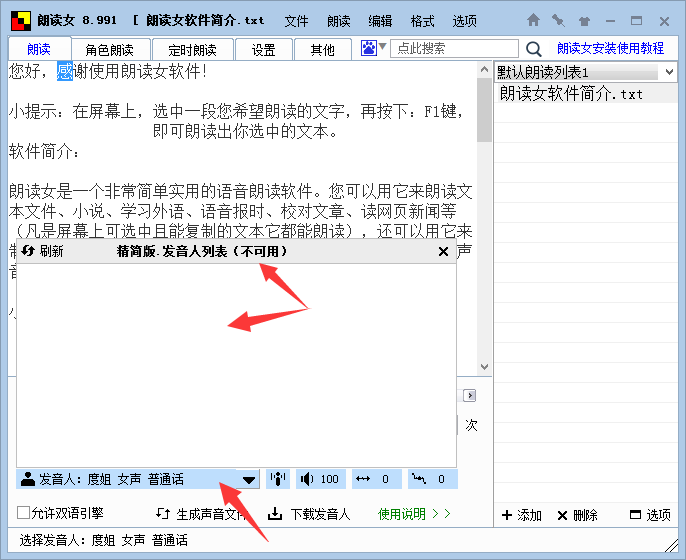Screen dimensions: 686x560
Task: Switch to the 定时朗读 tab
Action: (192, 49)
